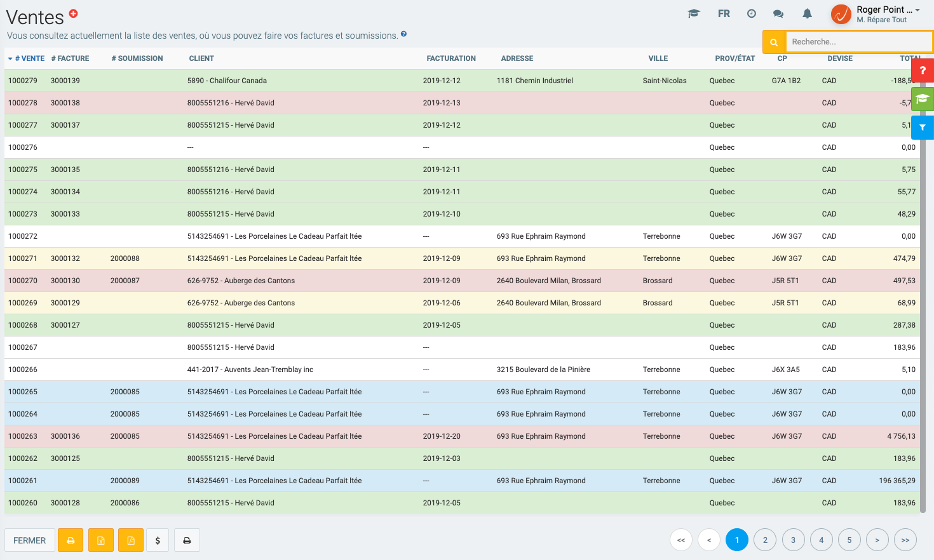Screen dimensions: 934x560
Task: Click inside the Recherche search field
Action: [x=858, y=42]
